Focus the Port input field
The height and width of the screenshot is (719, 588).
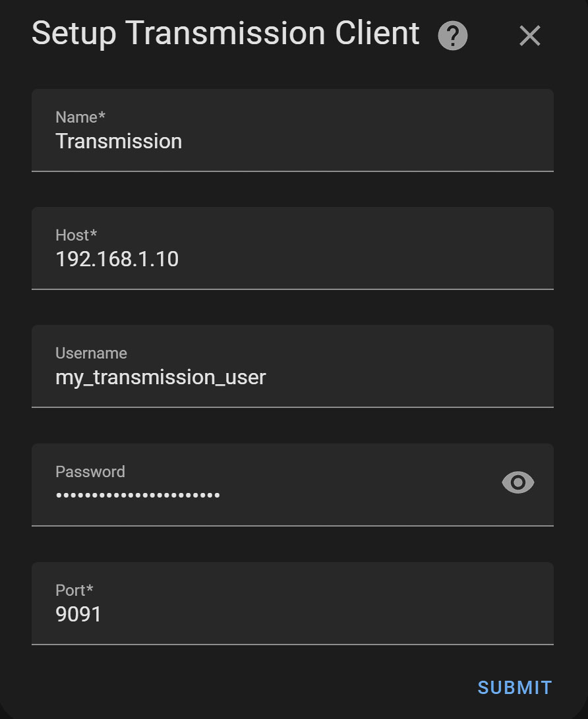(x=293, y=604)
